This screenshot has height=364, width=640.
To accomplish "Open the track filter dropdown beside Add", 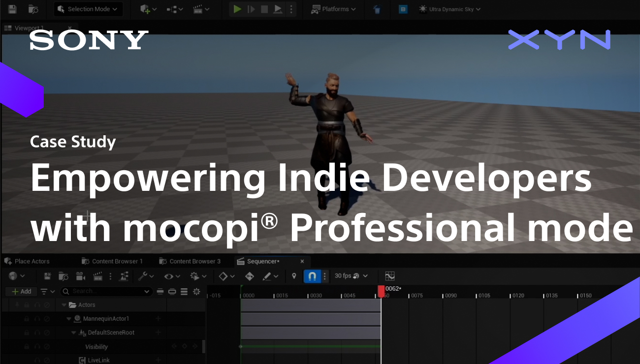I will click(48, 291).
